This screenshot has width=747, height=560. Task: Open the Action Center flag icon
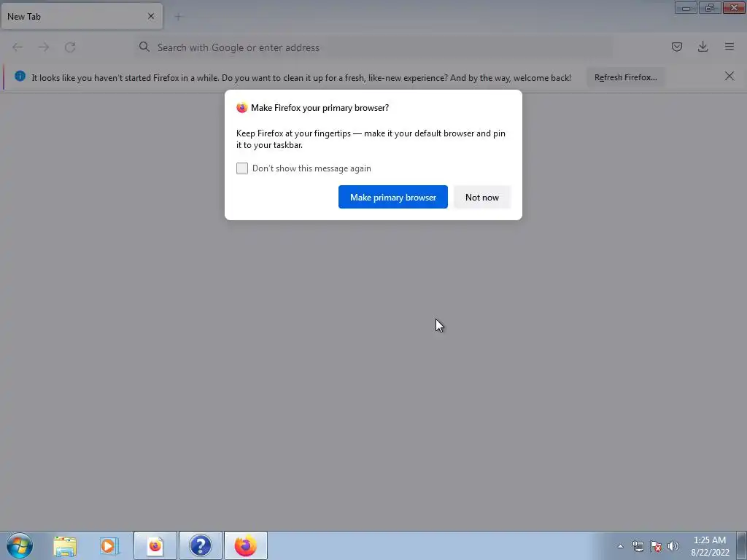[656, 547]
